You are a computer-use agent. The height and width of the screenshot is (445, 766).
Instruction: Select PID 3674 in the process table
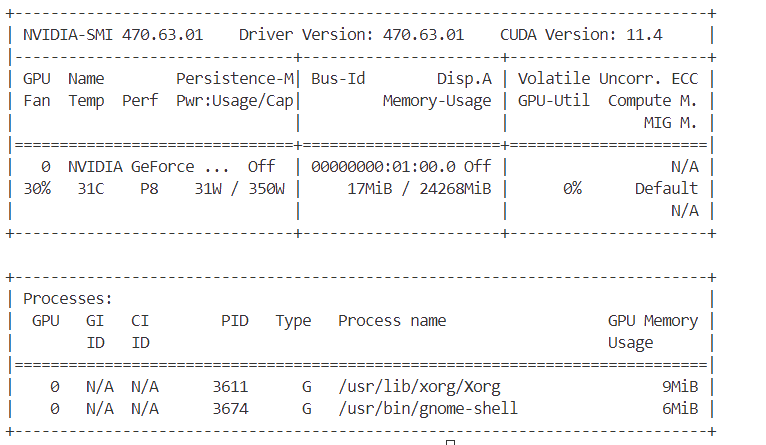[x=230, y=408]
